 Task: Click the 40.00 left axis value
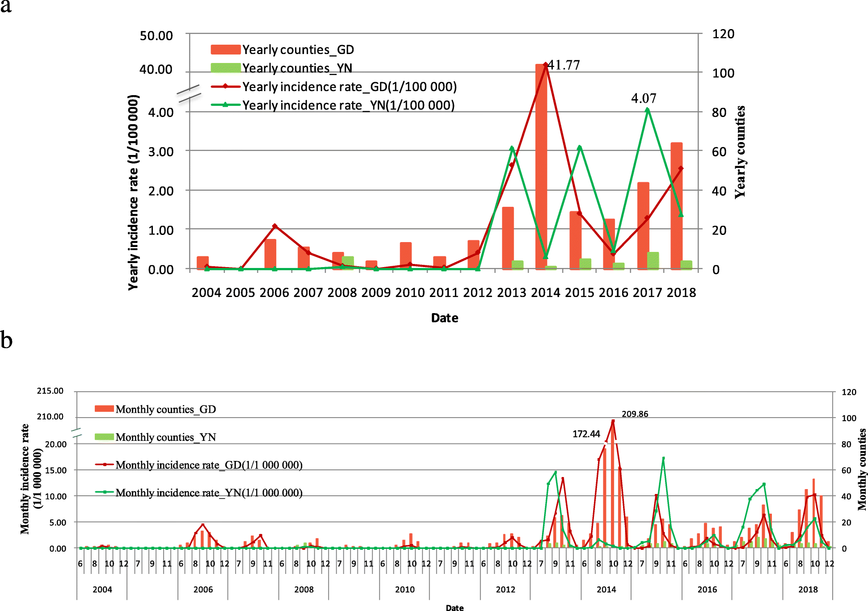tap(156, 70)
